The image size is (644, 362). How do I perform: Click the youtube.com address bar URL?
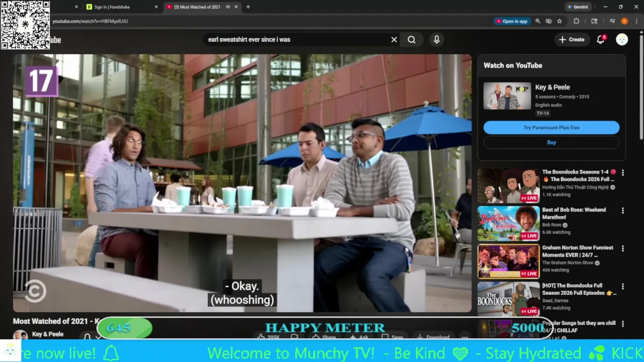pos(90,21)
